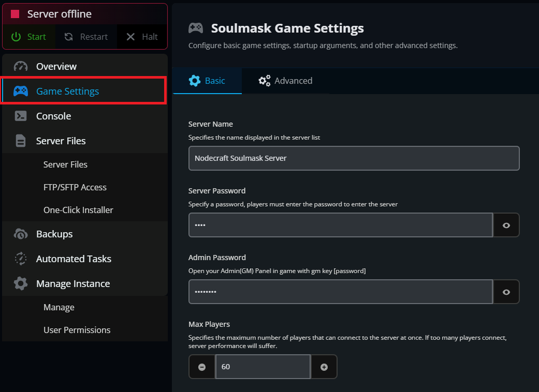Viewport: 539px width, 392px height.
Task: Open Console via its terminal icon
Action: click(x=20, y=116)
